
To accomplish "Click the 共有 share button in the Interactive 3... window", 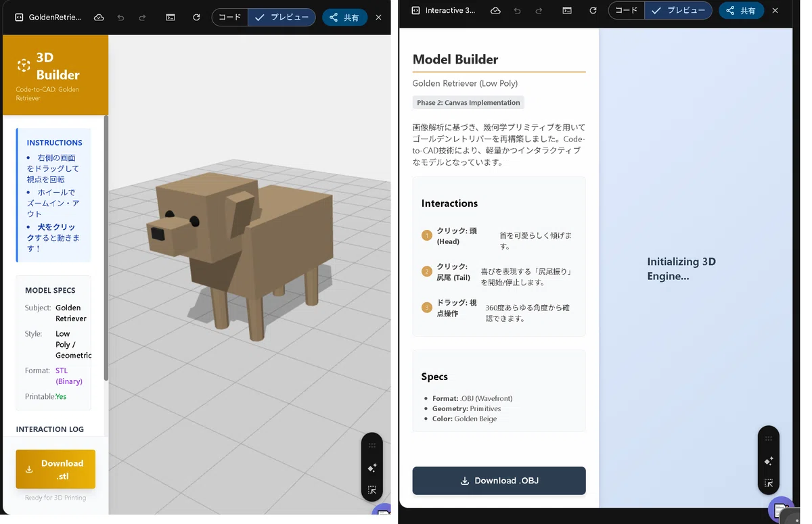I will pyautogui.click(x=741, y=11).
